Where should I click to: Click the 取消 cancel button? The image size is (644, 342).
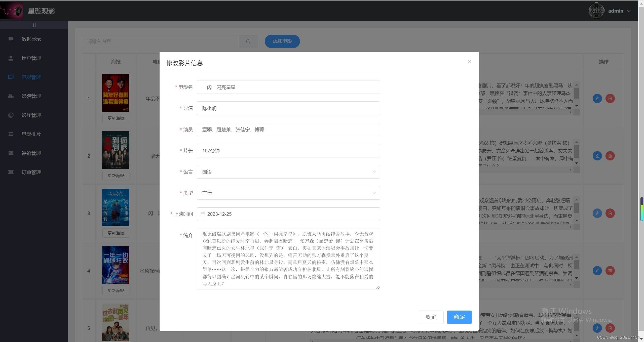(431, 317)
